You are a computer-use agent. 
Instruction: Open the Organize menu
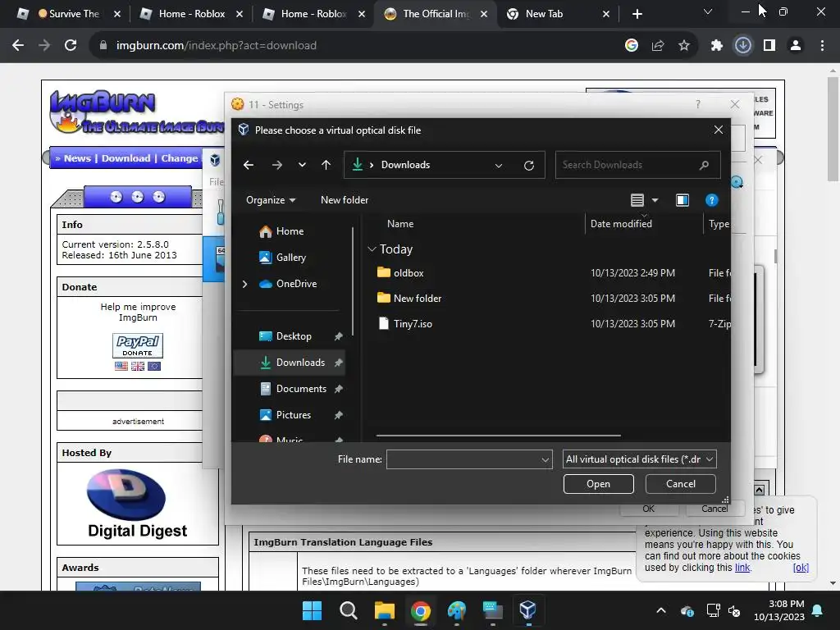pos(271,200)
